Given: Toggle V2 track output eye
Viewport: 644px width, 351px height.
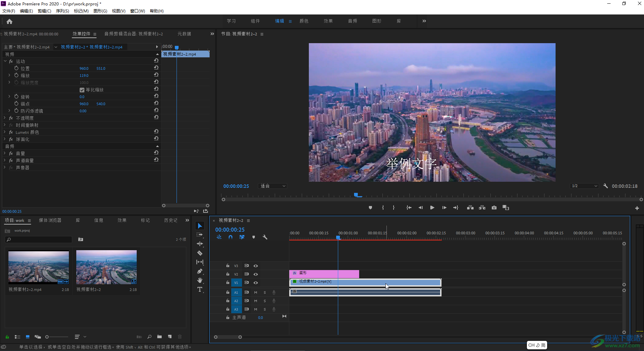Looking at the screenshot, I should tap(256, 274).
